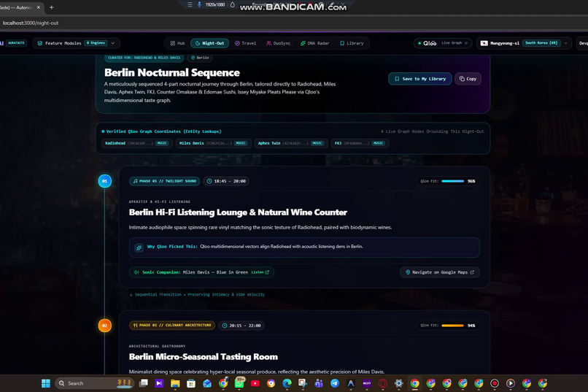The width and height of the screenshot is (588, 392).
Task: Go to the DNA Radar tab
Action: click(314, 43)
